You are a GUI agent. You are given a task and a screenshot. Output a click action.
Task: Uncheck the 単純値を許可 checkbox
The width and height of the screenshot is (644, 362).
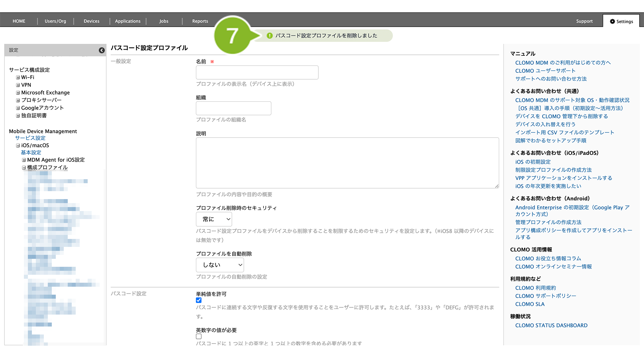click(199, 300)
